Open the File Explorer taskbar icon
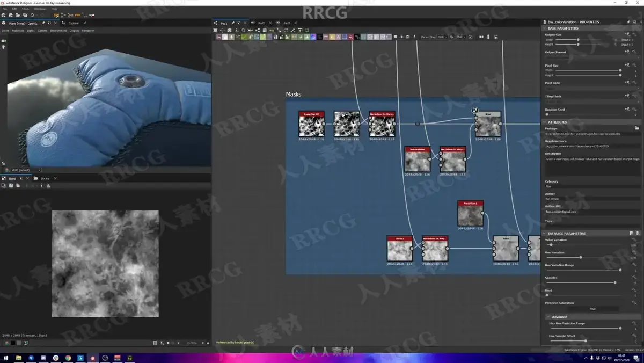This screenshot has width=644, height=363. pos(19,358)
